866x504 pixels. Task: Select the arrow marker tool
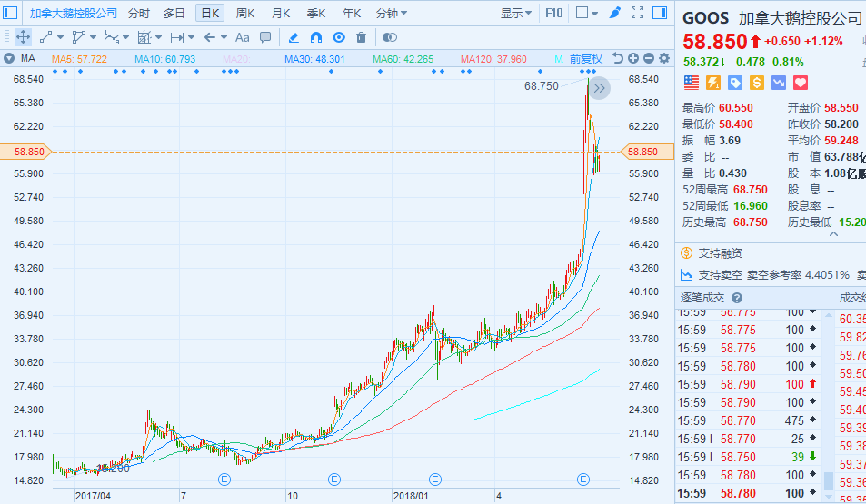[209, 37]
